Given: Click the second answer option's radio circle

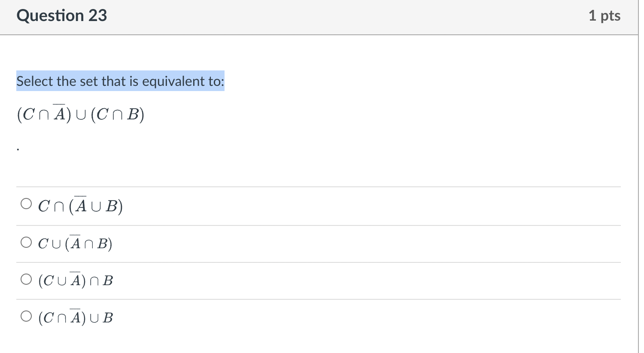Looking at the screenshot, I should [26, 242].
